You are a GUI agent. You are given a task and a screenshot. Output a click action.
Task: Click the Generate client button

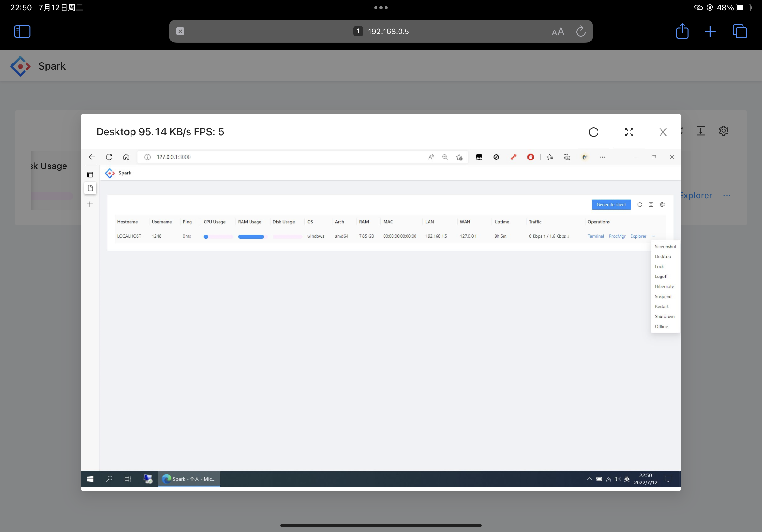point(611,204)
